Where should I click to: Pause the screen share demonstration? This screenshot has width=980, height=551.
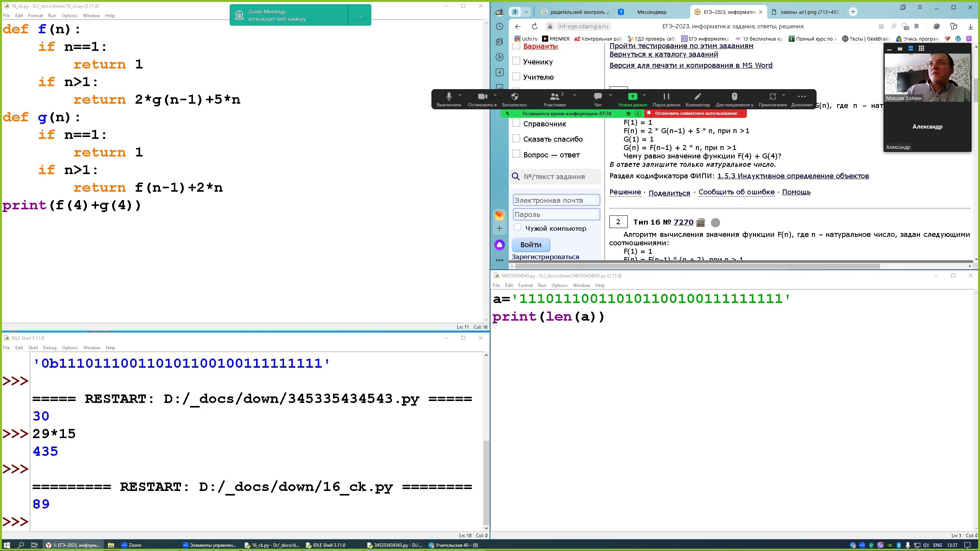tap(666, 96)
